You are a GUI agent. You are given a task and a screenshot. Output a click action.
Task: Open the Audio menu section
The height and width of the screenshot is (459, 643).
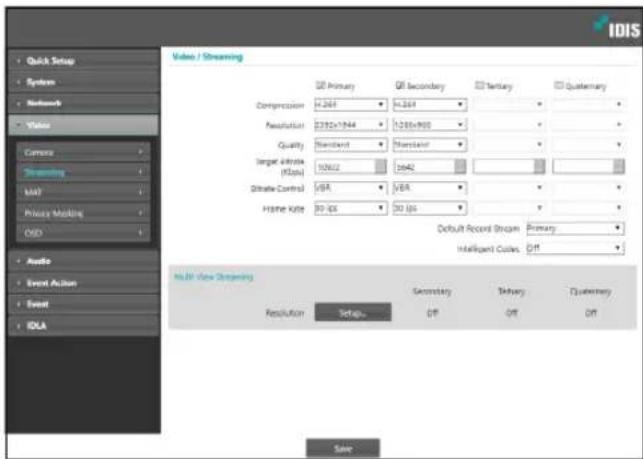[x=84, y=261]
